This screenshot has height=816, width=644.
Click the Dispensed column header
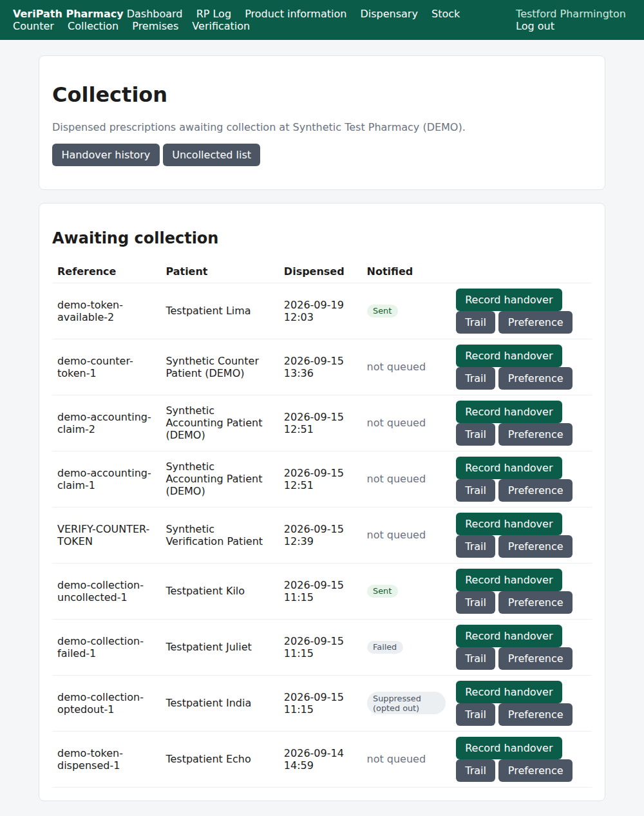314,271
